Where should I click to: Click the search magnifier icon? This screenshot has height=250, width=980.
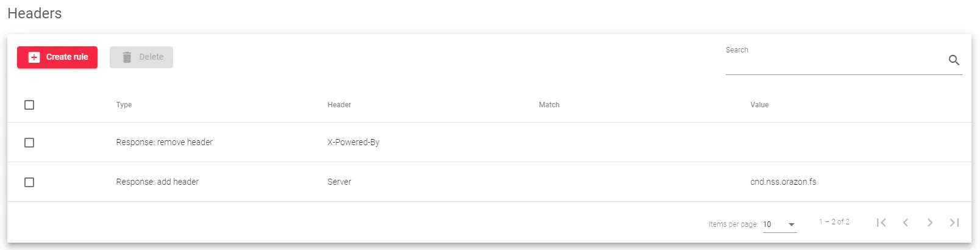954,60
